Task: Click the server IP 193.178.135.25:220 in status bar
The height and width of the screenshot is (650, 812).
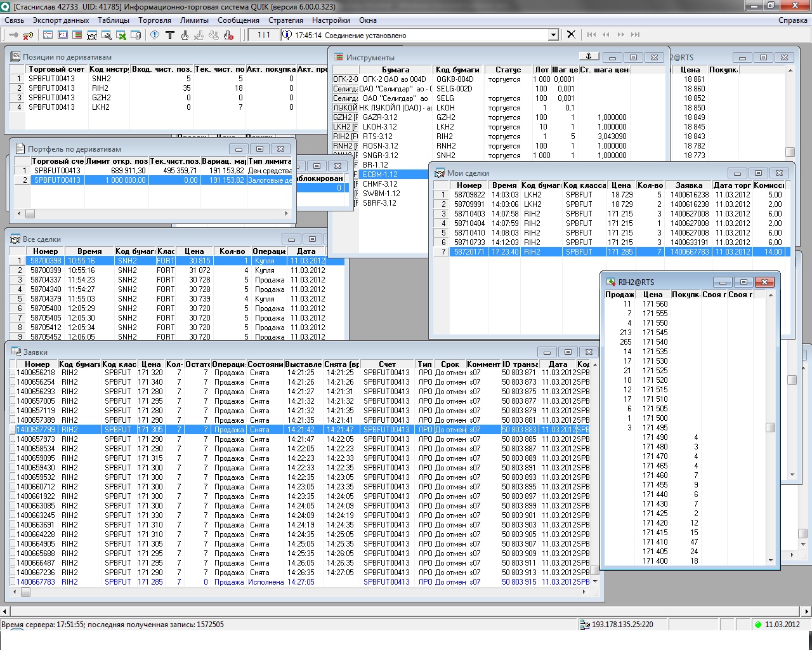Action: click(x=622, y=625)
